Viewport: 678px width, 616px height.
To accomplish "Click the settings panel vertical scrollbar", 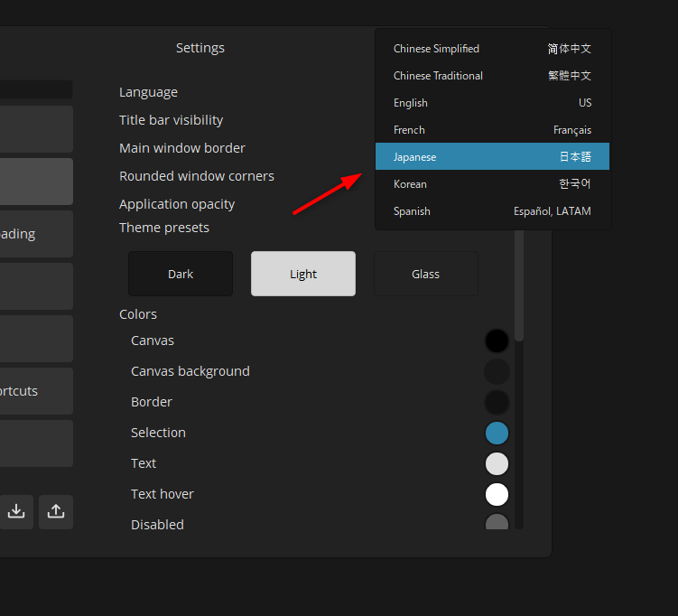I will 519,285.
